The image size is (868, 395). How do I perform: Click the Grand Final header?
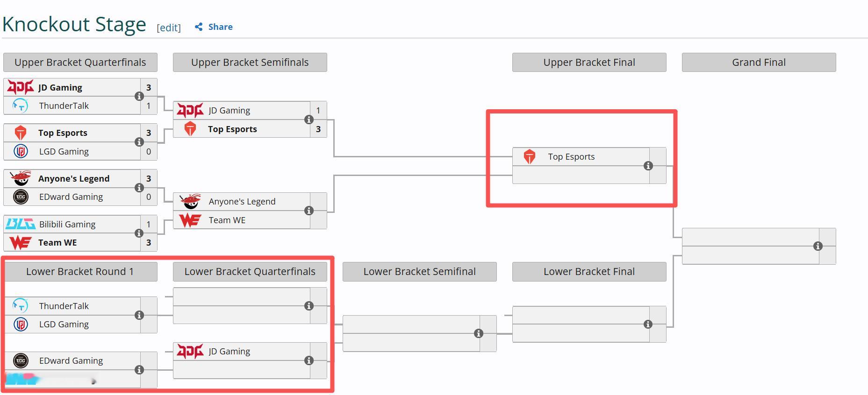pos(759,63)
